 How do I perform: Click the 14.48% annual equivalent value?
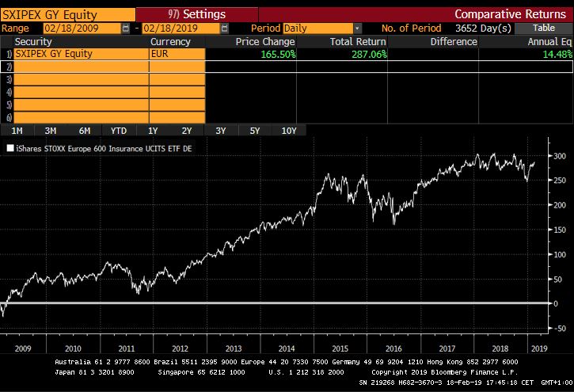(x=557, y=55)
